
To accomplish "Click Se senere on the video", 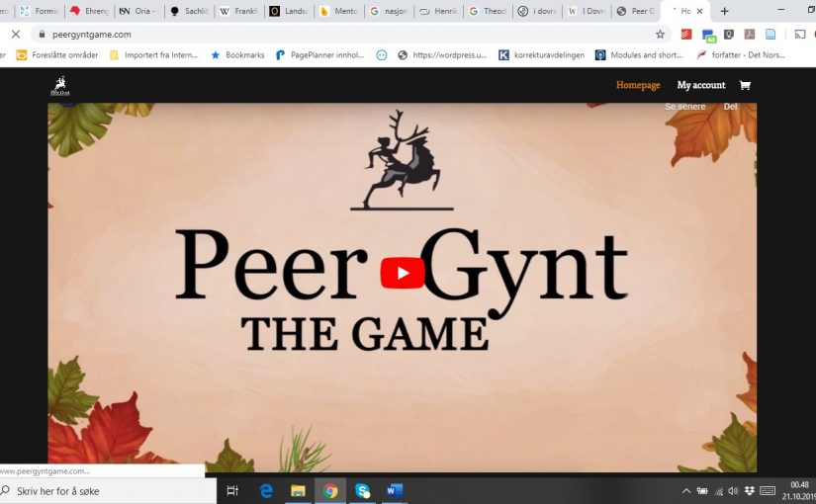I will click(x=684, y=106).
